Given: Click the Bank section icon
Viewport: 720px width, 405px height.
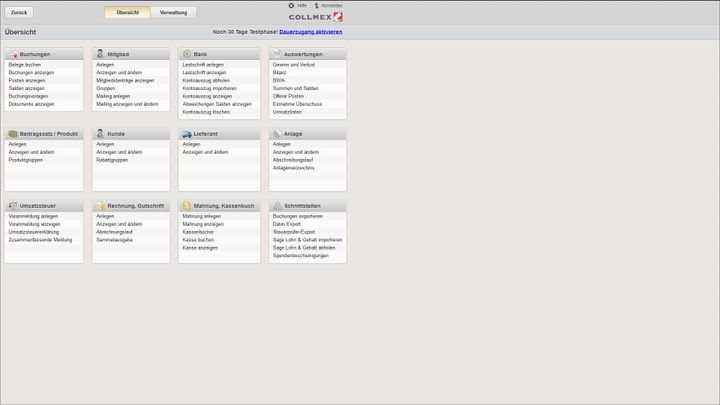Looking at the screenshot, I should click(x=187, y=54).
